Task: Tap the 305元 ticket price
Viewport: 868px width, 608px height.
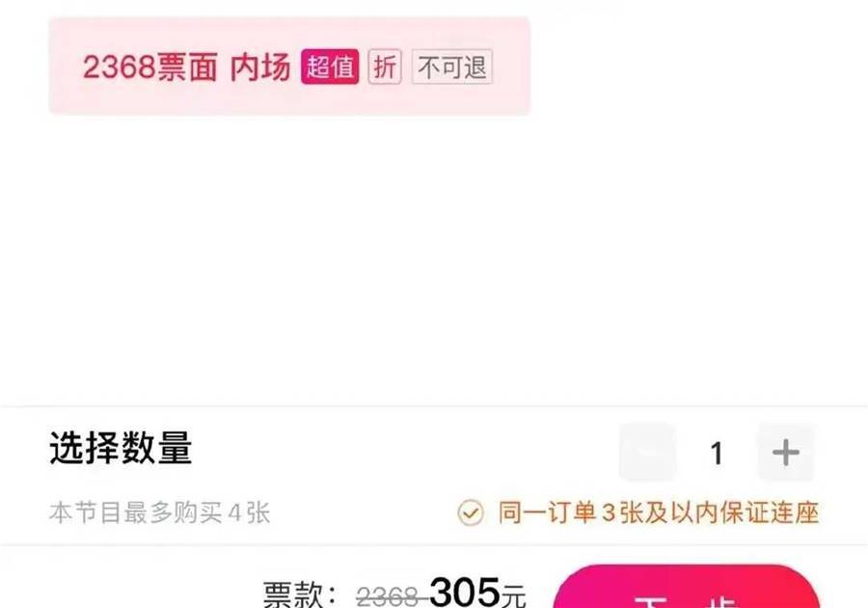Action: click(x=477, y=592)
